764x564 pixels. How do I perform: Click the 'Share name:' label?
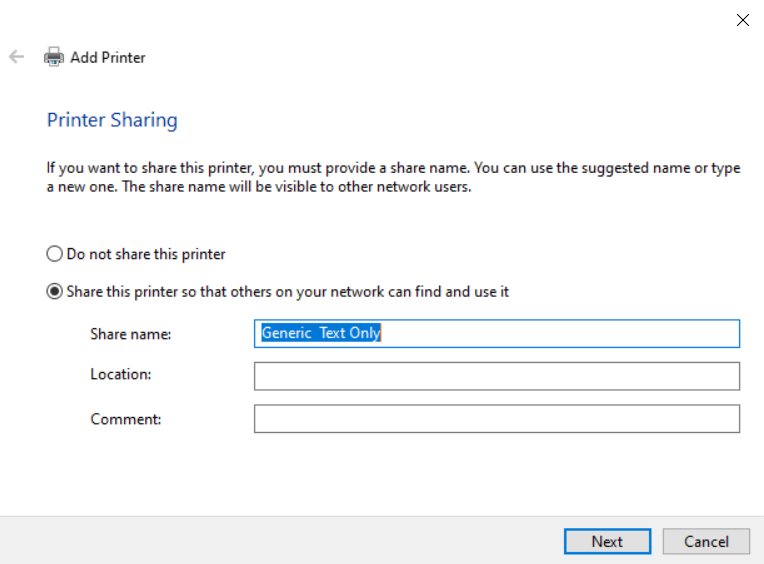[130, 334]
